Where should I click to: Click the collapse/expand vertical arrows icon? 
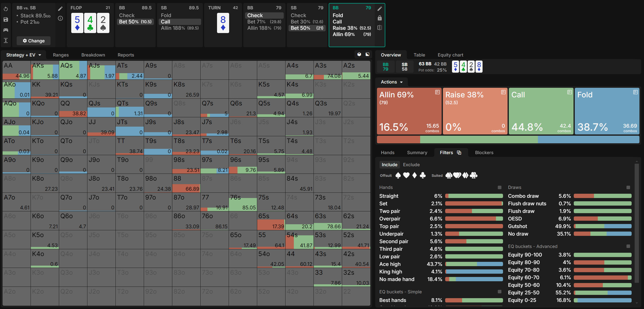pos(6,40)
